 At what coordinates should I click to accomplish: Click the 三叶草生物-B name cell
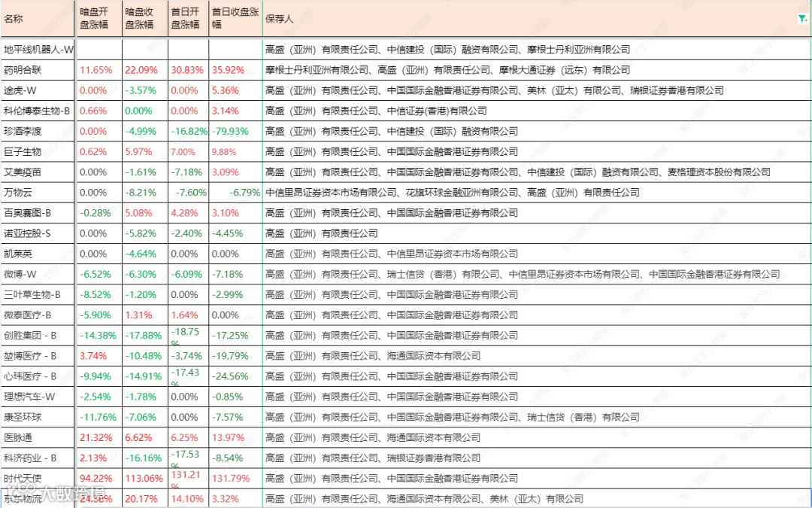pyautogui.click(x=38, y=295)
